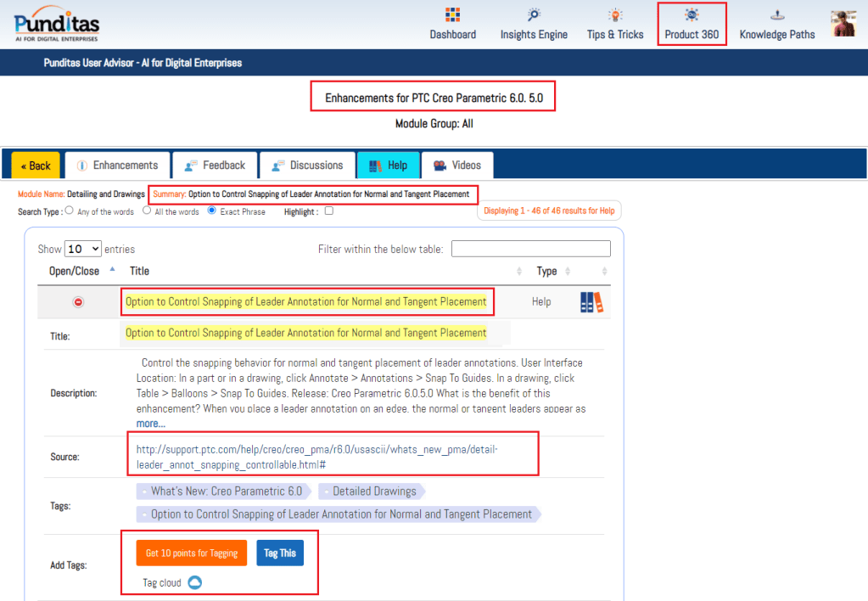This screenshot has height=601, width=868.
Task: Enable the Highlight checkbox
Action: click(x=329, y=211)
